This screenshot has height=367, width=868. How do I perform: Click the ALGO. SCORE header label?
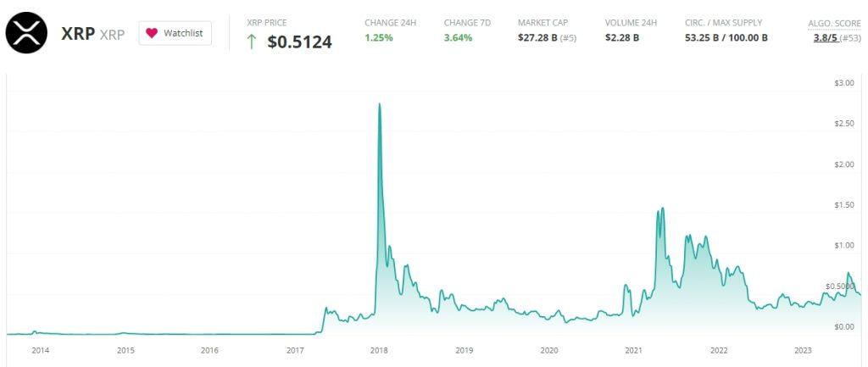[x=834, y=22]
